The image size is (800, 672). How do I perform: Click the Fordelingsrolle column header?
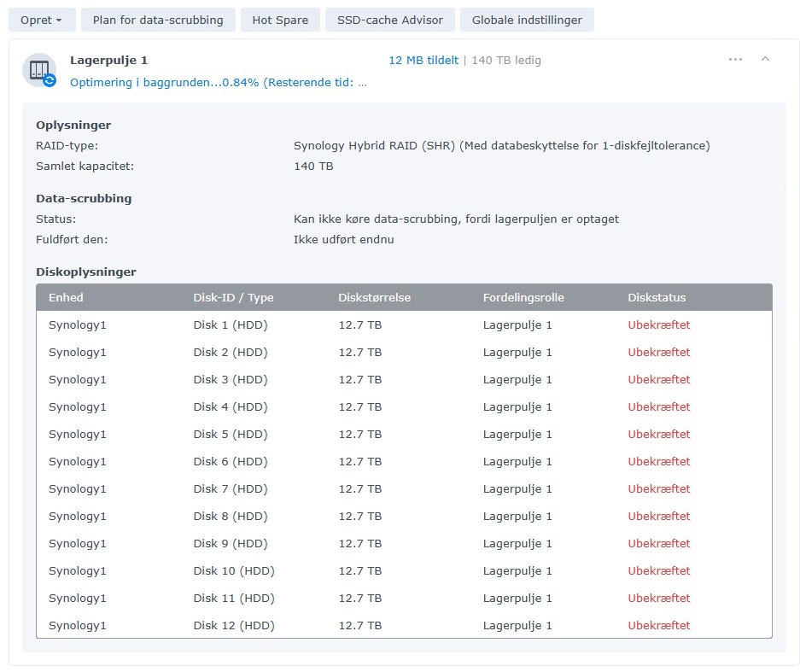523,298
